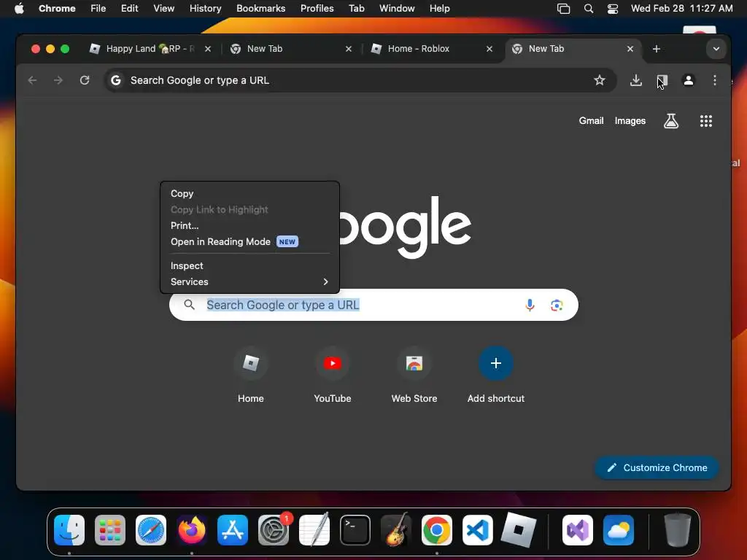
Task: Launch Roblox from the dock
Action: coord(519,530)
